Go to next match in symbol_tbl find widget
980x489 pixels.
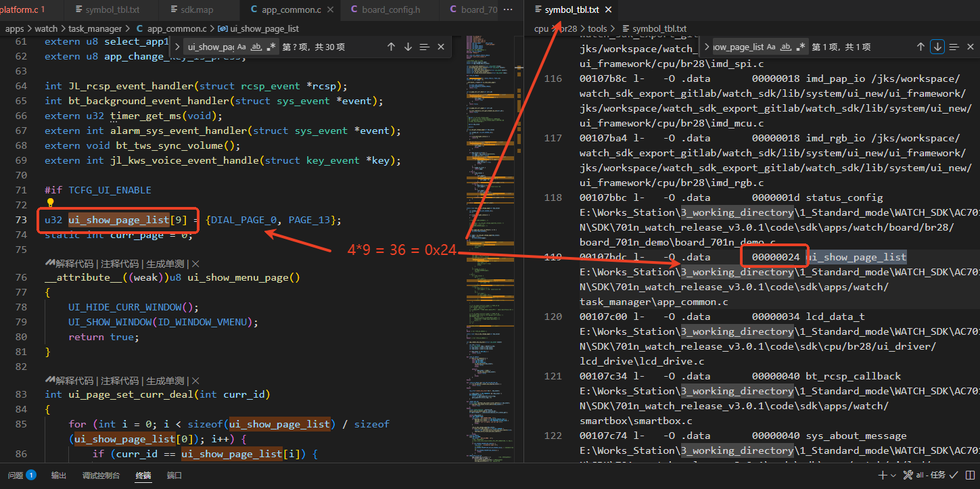[x=937, y=47]
